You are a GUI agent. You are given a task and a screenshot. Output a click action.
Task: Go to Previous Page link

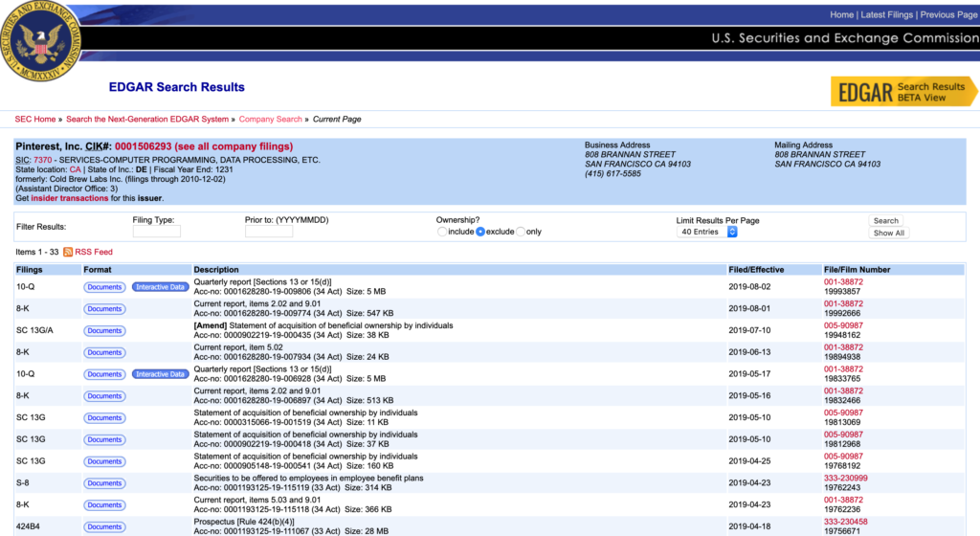tap(948, 14)
